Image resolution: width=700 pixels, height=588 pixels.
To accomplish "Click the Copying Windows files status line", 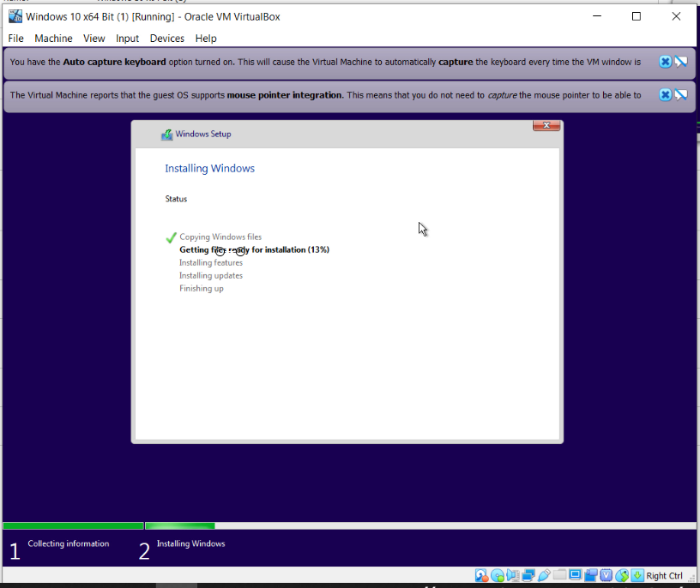I will click(x=220, y=237).
